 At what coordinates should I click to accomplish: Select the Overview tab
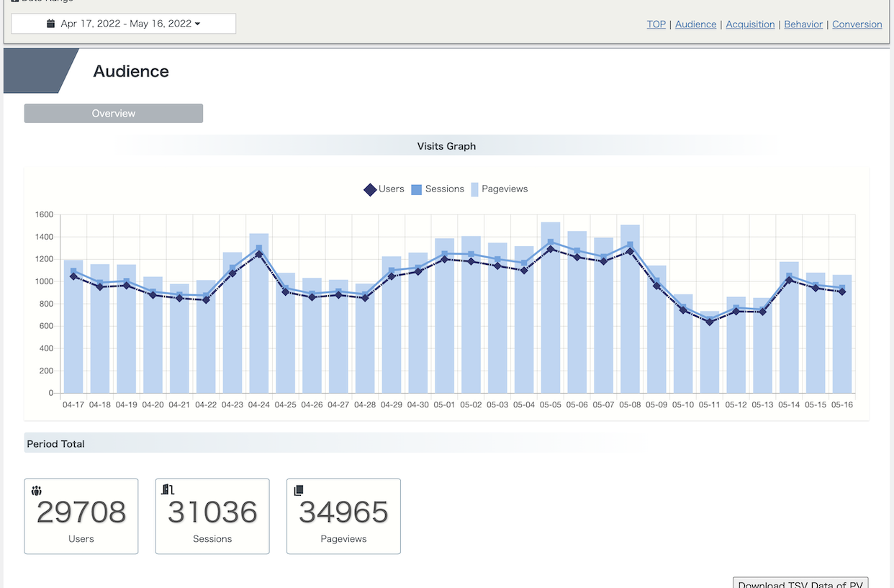114,114
